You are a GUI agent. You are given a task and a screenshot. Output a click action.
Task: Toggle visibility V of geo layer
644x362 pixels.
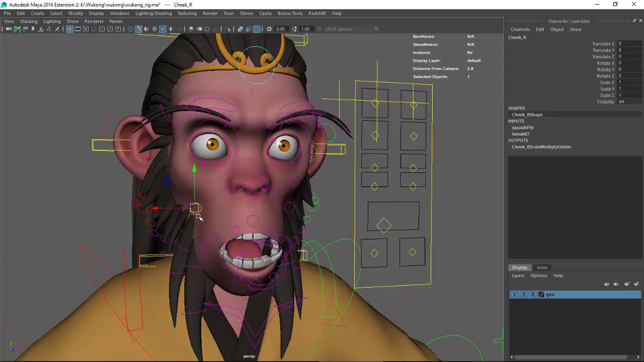(514, 295)
